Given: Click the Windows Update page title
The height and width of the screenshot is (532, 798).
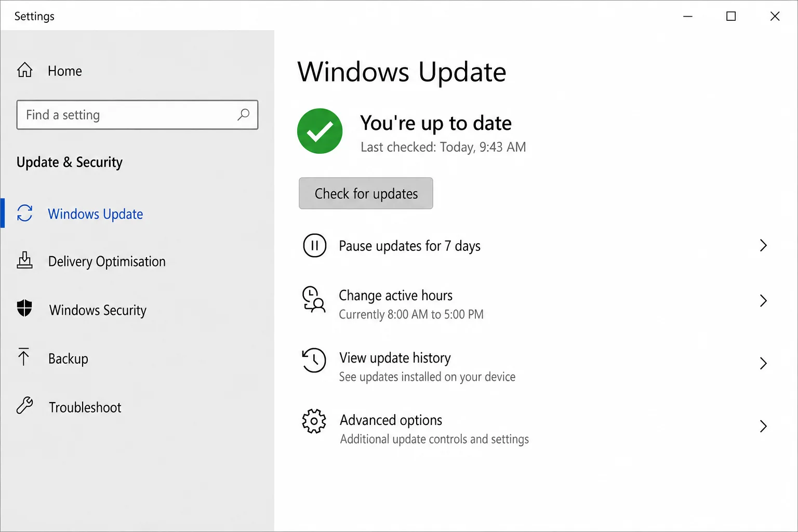Looking at the screenshot, I should 402,72.
